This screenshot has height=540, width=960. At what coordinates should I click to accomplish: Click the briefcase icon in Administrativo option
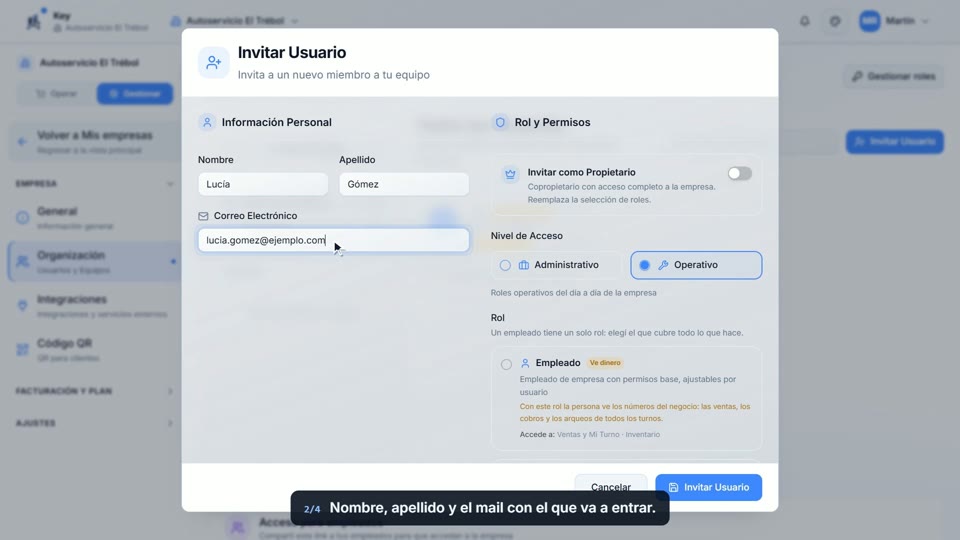[524, 265]
